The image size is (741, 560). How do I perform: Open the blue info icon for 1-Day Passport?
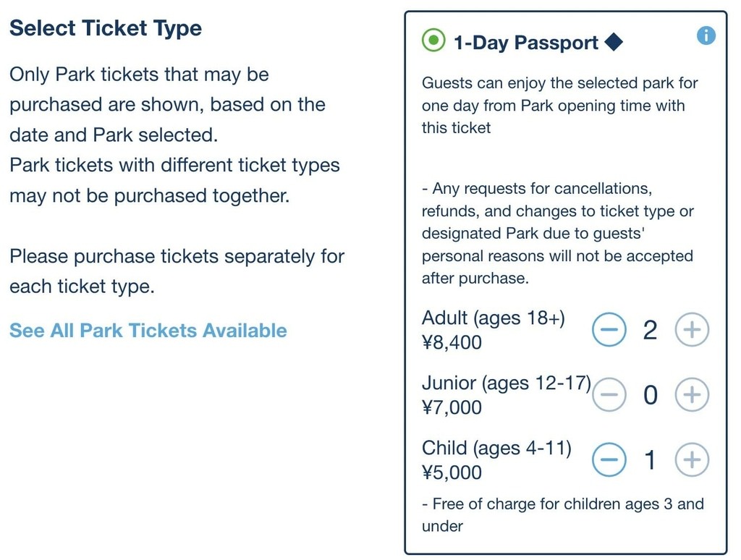(706, 35)
